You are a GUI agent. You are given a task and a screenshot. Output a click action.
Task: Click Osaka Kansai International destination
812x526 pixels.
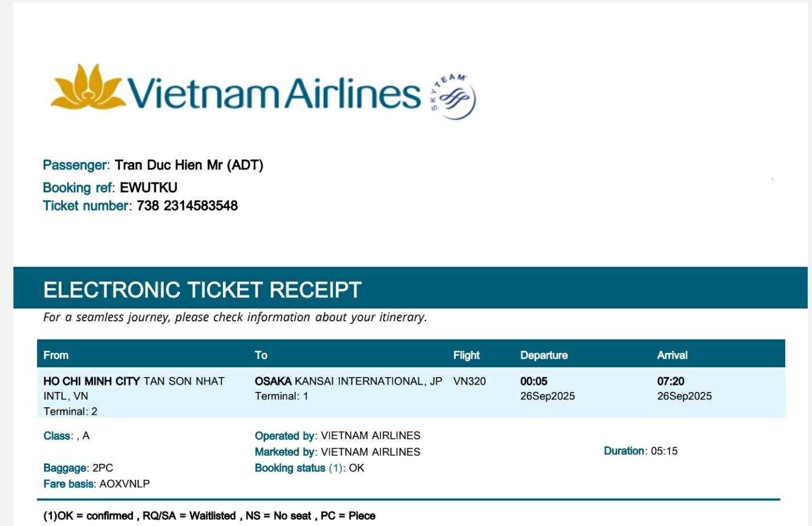[348, 381]
